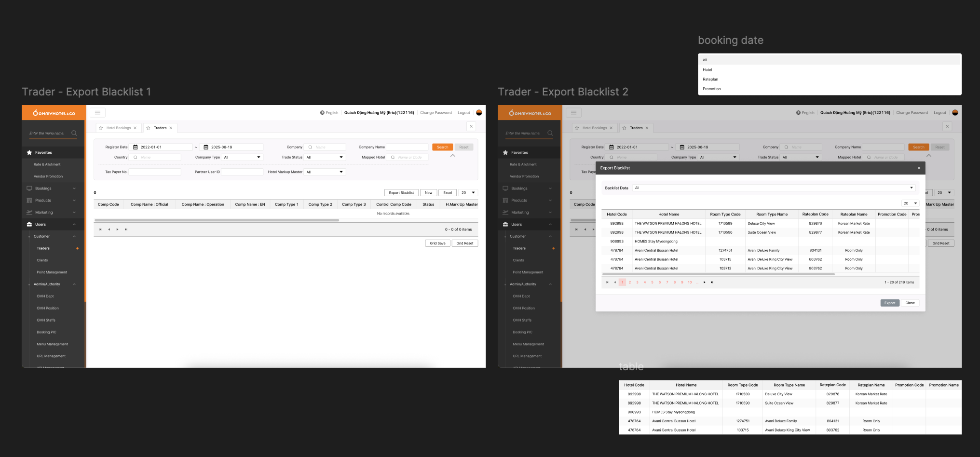Click star icon on Traders tab, Blacklist 1 frame
Viewport: 980px width, 457px height.
[x=148, y=128]
